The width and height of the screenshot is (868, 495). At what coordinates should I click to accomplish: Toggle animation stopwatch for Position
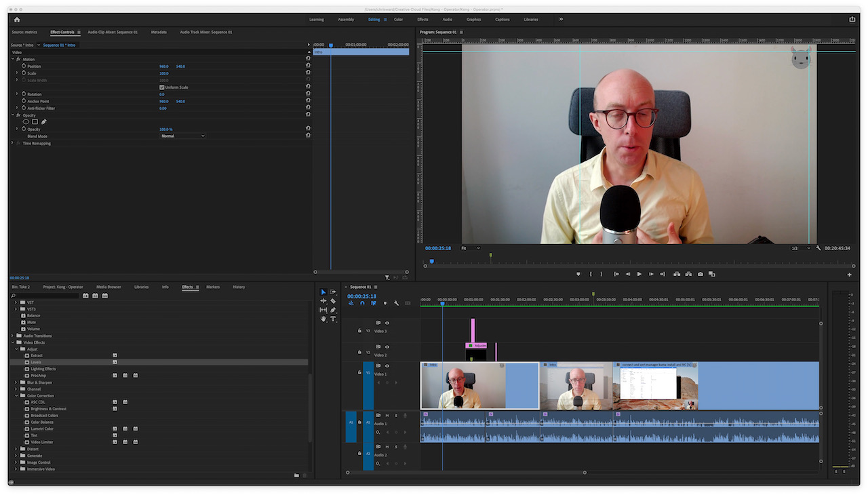[23, 66]
